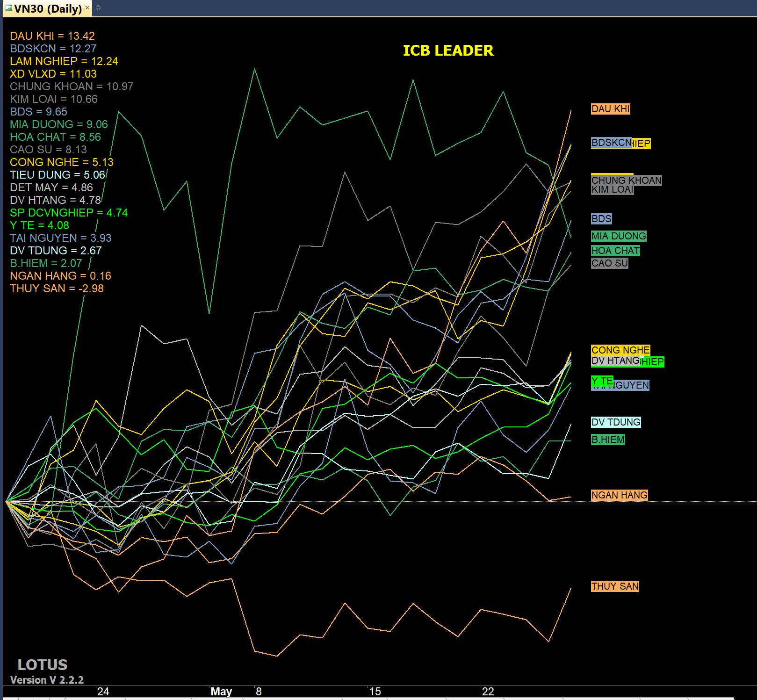Select the legend entry B.HIEM = 2.07
The height and width of the screenshot is (700, 757).
[x=46, y=263]
